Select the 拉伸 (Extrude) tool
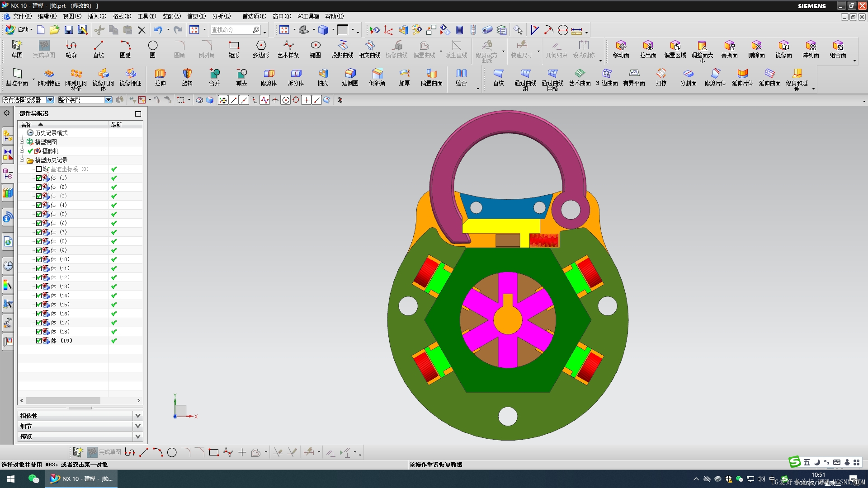868x488 pixels. (160, 77)
